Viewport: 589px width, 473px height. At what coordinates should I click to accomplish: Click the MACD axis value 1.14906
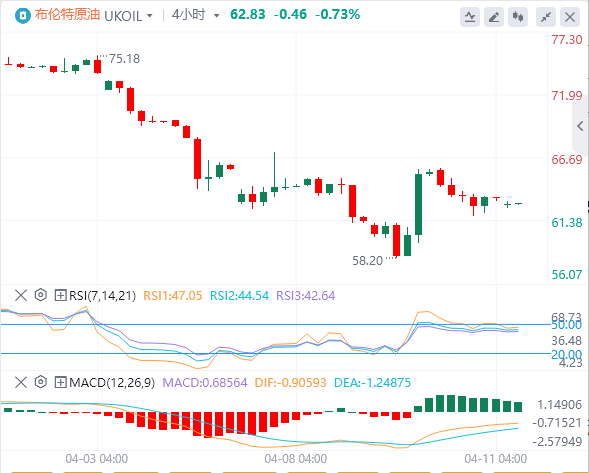pyautogui.click(x=559, y=405)
